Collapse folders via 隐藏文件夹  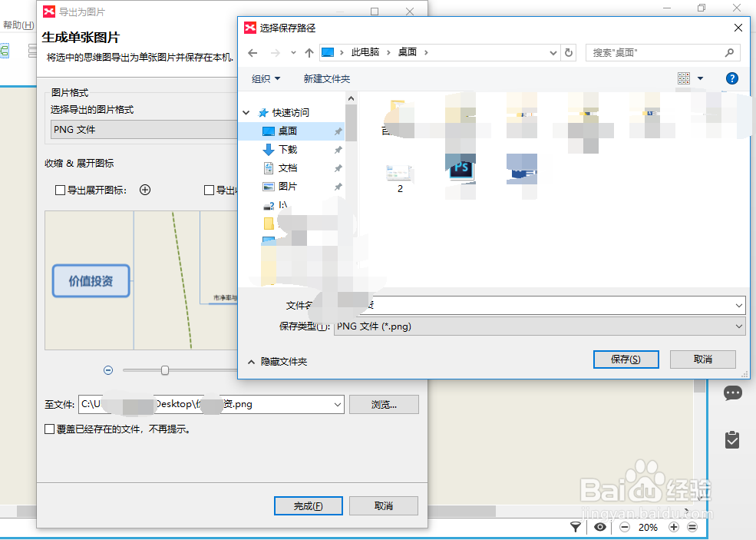pyautogui.click(x=278, y=362)
